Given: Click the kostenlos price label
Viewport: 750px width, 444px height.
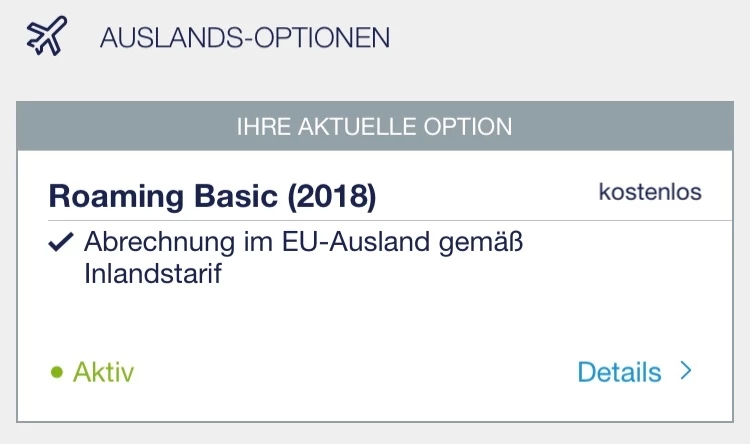Looking at the screenshot, I should pos(649,192).
